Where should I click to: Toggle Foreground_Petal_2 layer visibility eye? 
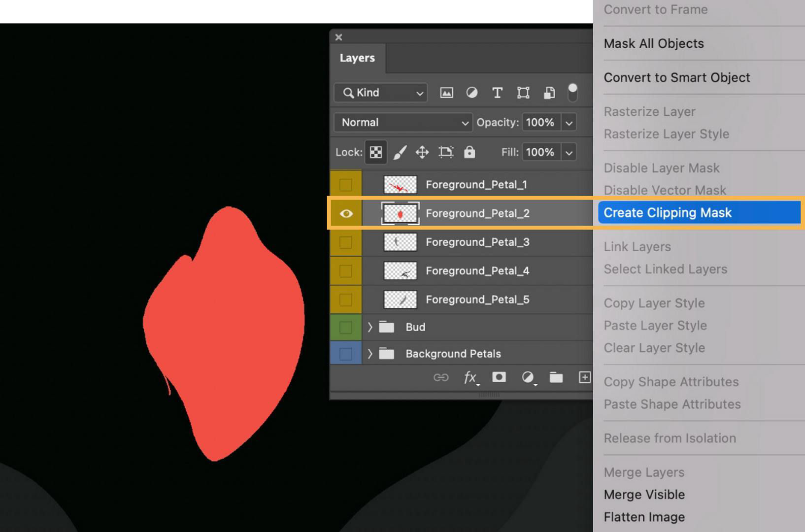[346, 213]
